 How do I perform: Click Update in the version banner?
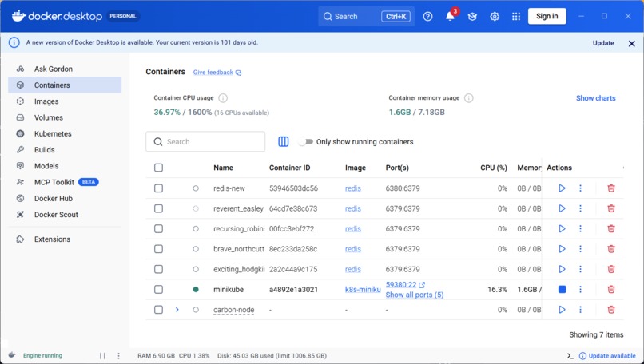[603, 43]
